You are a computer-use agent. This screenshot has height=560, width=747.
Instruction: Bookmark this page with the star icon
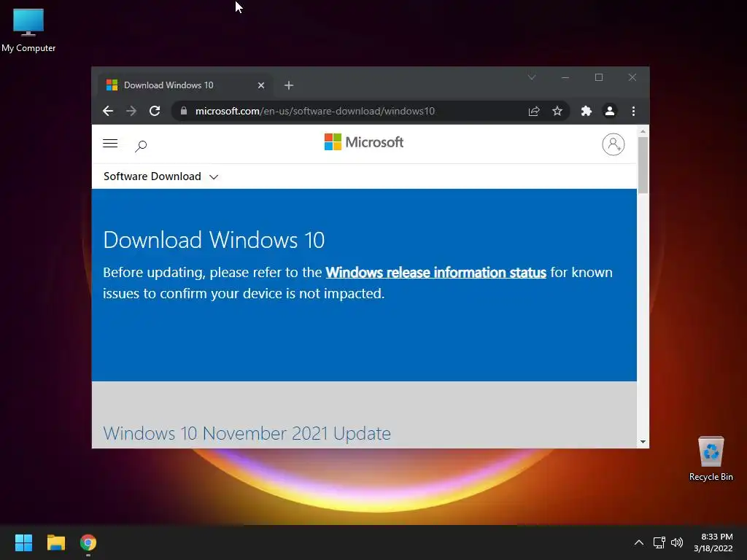[557, 111]
